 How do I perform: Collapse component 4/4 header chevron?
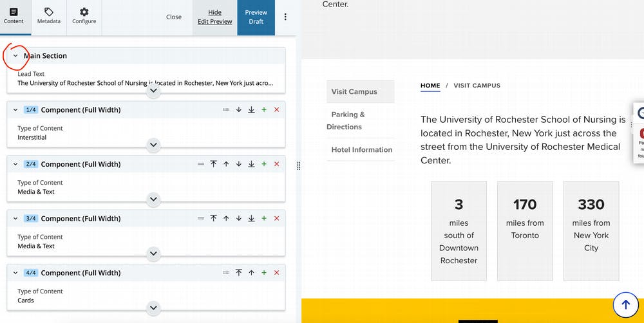pyautogui.click(x=15, y=273)
